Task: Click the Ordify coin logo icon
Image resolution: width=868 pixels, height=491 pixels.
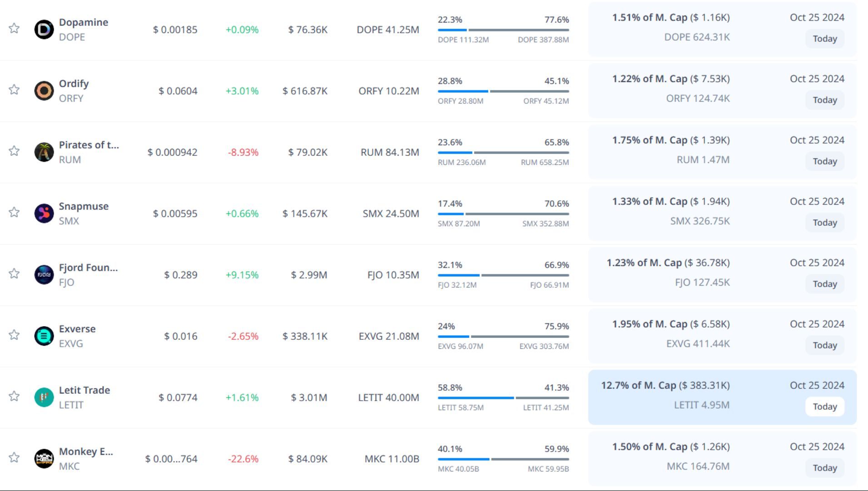Action: pos(44,91)
